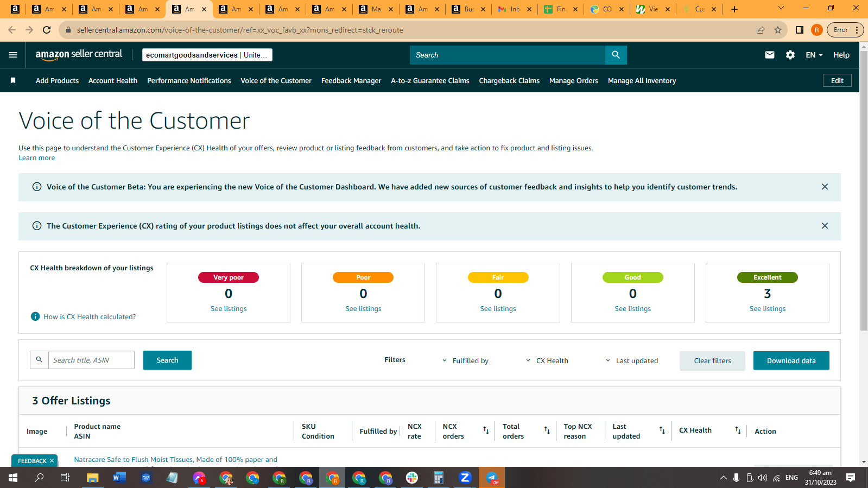The image size is (868, 488).
Task: See listings under Fair
Action: [498, 308]
